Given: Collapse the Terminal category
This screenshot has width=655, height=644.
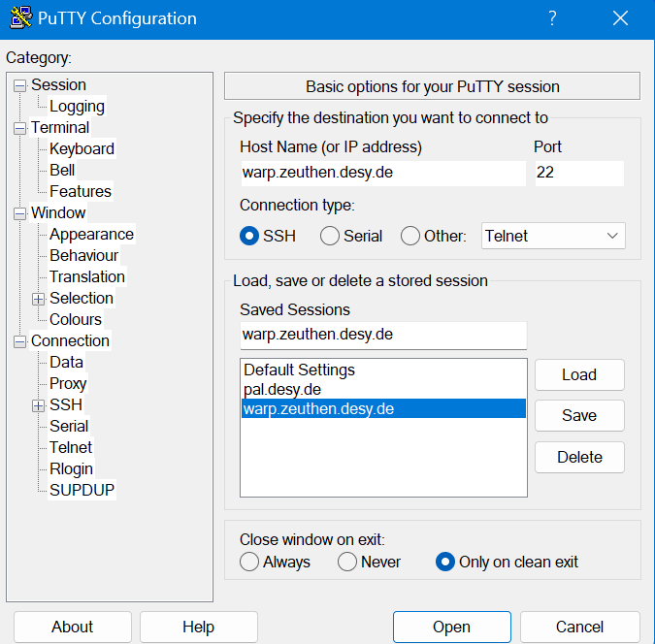Looking at the screenshot, I should coord(19,128).
